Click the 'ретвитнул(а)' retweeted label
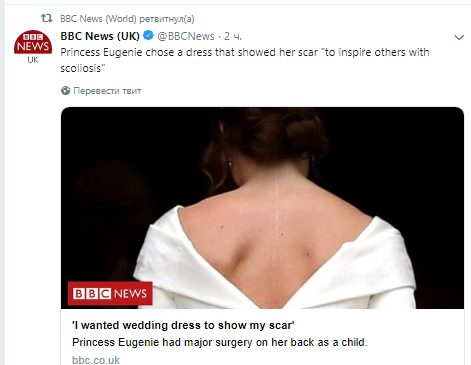The image size is (471, 365). click(x=167, y=19)
